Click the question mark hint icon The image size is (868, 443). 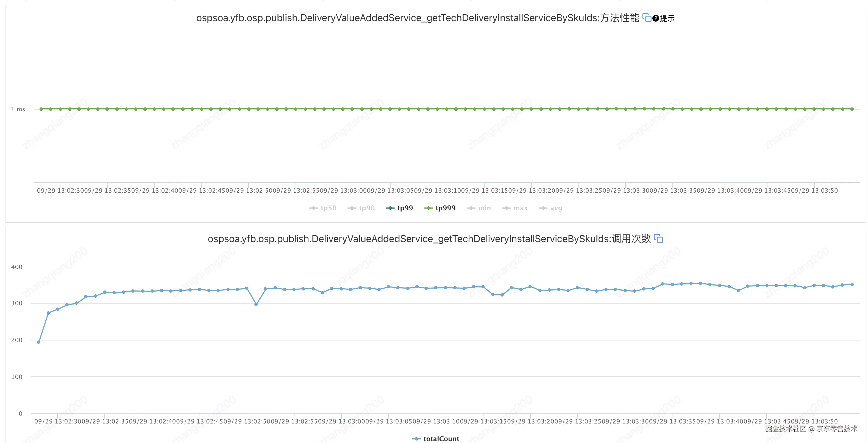(655, 18)
